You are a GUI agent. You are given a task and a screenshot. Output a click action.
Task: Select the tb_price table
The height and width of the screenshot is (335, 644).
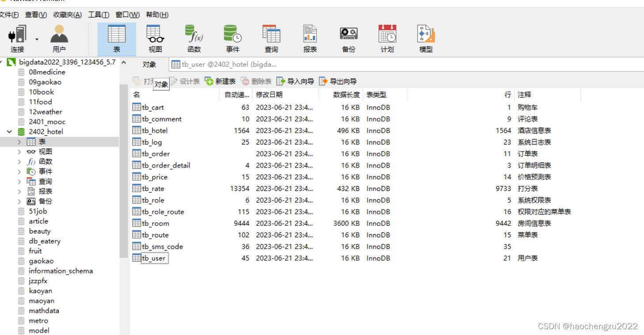click(x=155, y=177)
